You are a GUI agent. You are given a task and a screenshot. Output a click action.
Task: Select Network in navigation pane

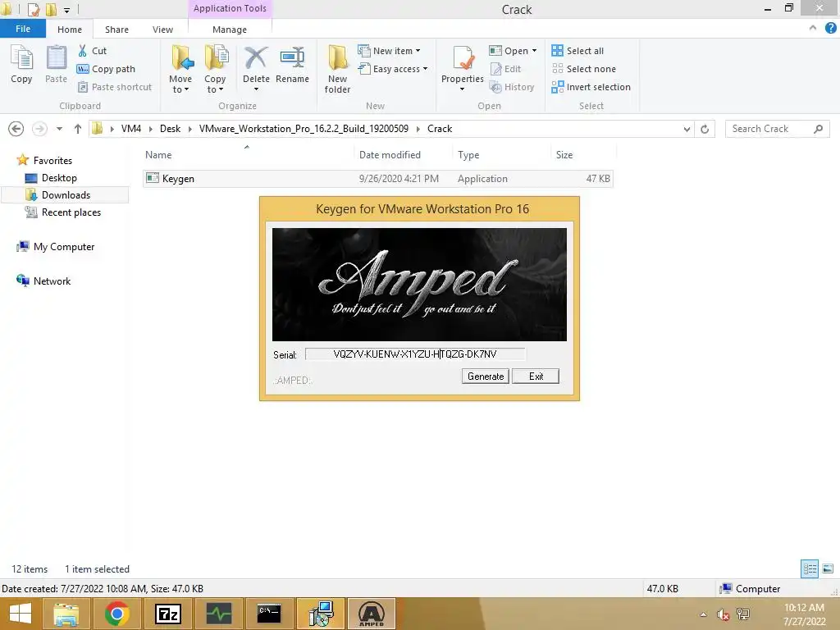pyautogui.click(x=52, y=281)
